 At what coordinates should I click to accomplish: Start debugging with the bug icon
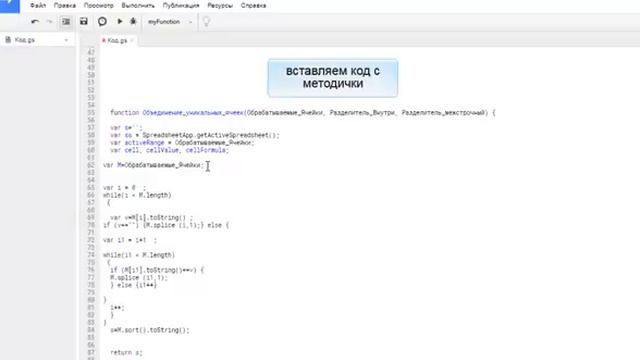(133, 21)
